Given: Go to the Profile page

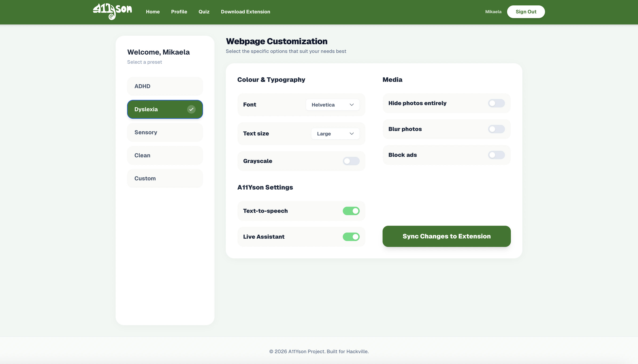Looking at the screenshot, I should [x=179, y=12].
